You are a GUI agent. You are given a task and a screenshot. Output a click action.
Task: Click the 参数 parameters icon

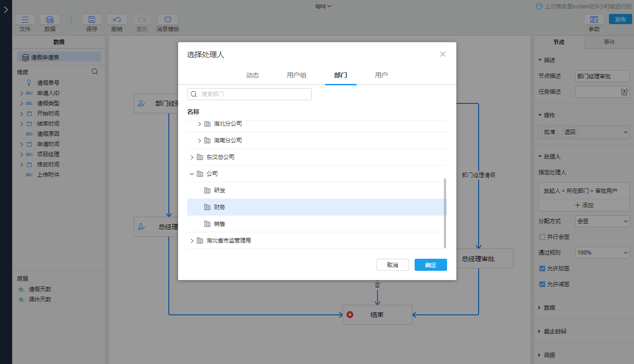(x=594, y=20)
